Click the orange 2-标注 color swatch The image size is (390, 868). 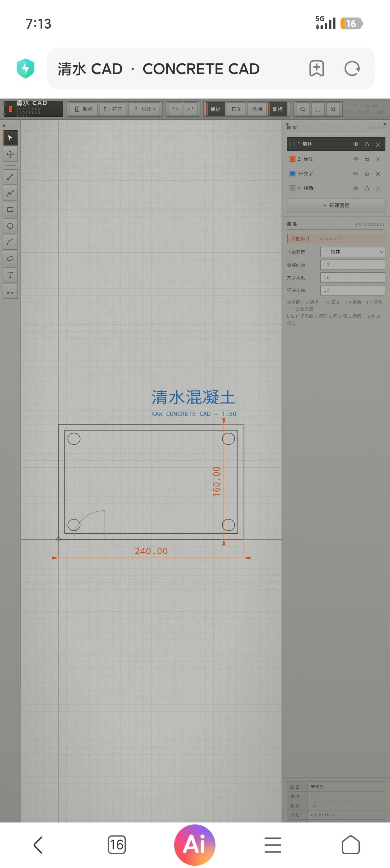[x=292, y=159]
